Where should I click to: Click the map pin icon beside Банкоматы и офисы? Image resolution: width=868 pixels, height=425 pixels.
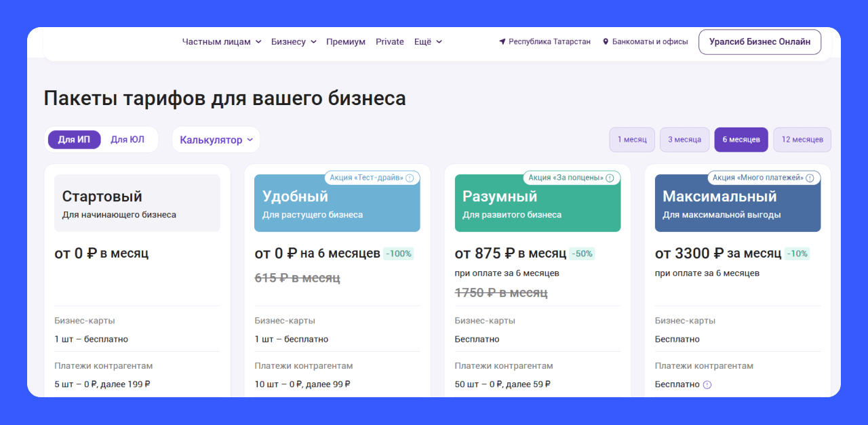(606, 41)
